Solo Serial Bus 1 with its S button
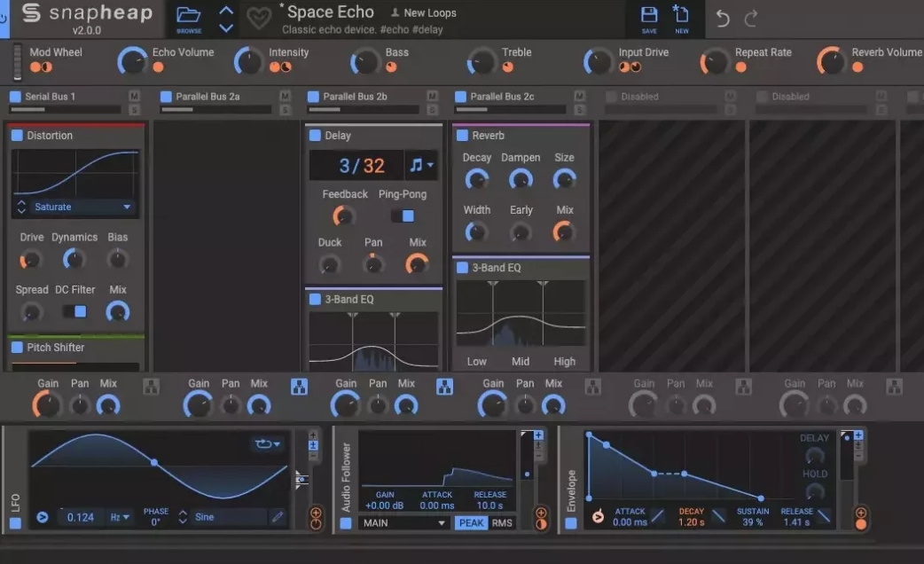 (x=135, y=110)
